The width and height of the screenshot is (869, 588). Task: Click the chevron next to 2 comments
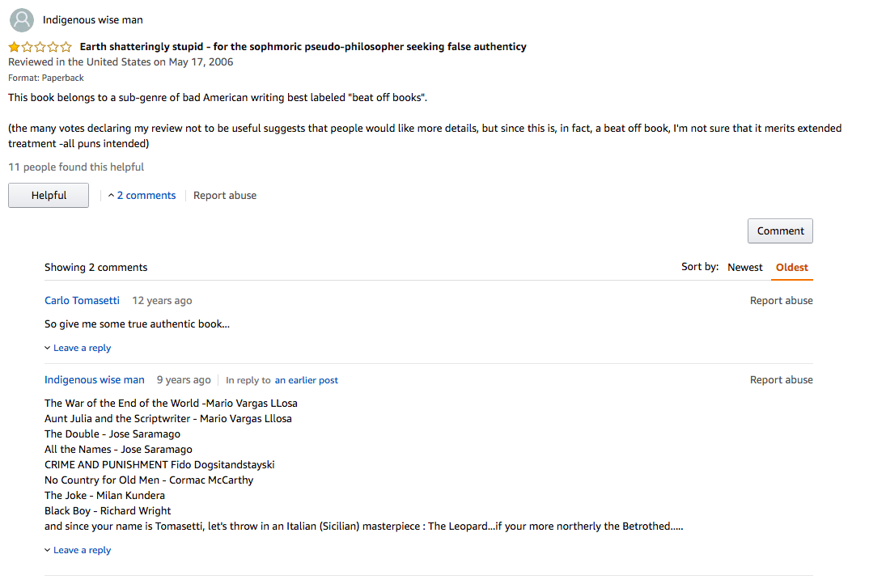(111, 195)
